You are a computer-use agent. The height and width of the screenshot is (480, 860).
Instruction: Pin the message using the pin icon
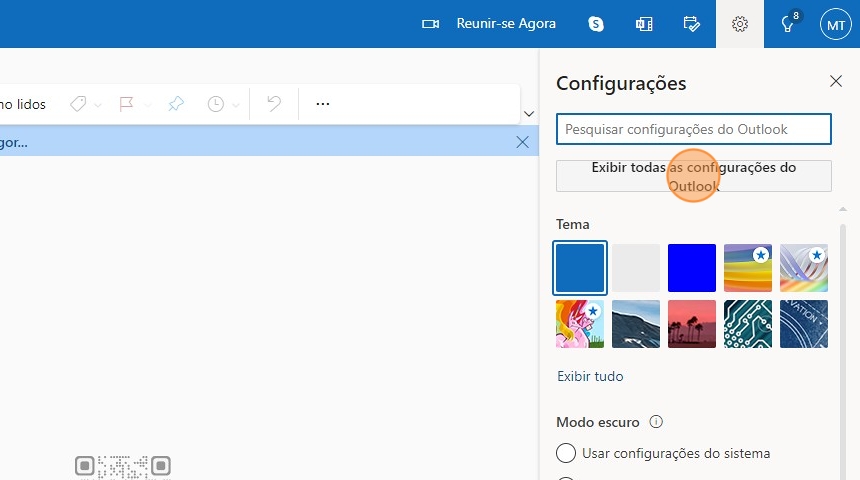(x=176, y=104)
